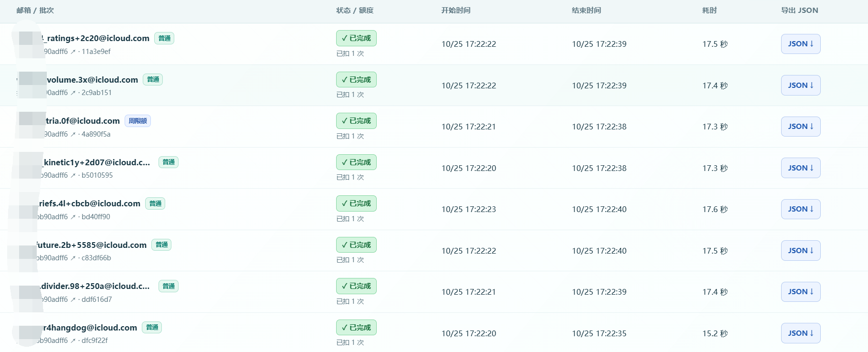This screenshot has height=352, width=868.
Task: Open external link arrow beside batch 4a890f5a
Action: tap(73, 134)
